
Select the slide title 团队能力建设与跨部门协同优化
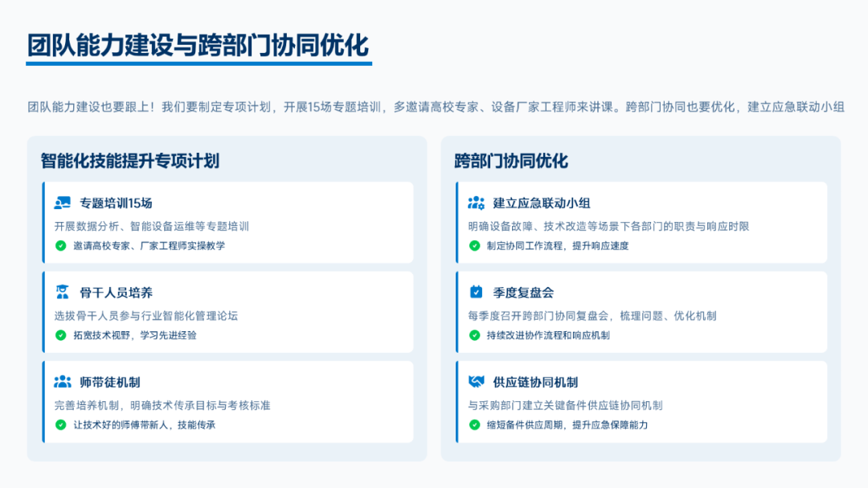(198, 44)
